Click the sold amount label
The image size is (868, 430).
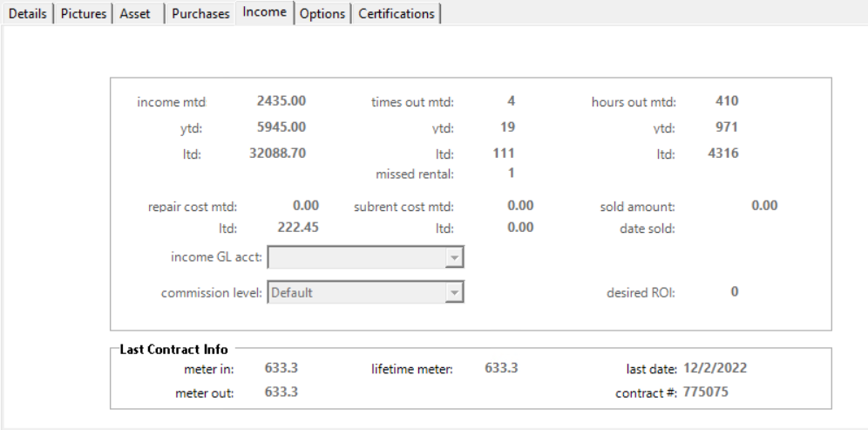coord(637,207)
